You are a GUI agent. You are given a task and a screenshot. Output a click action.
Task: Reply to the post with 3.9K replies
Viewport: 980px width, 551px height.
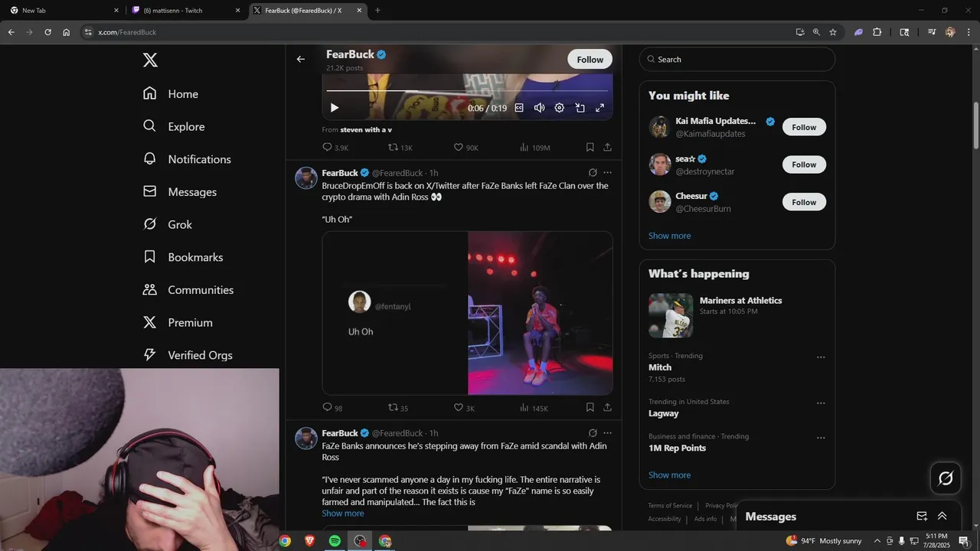click(335, 147)
